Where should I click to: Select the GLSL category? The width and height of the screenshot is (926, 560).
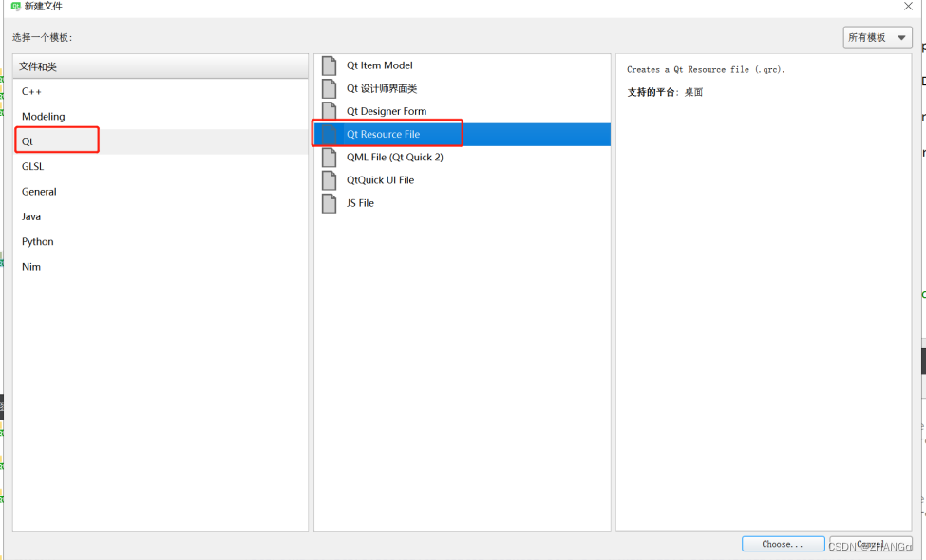click(161, 166)
